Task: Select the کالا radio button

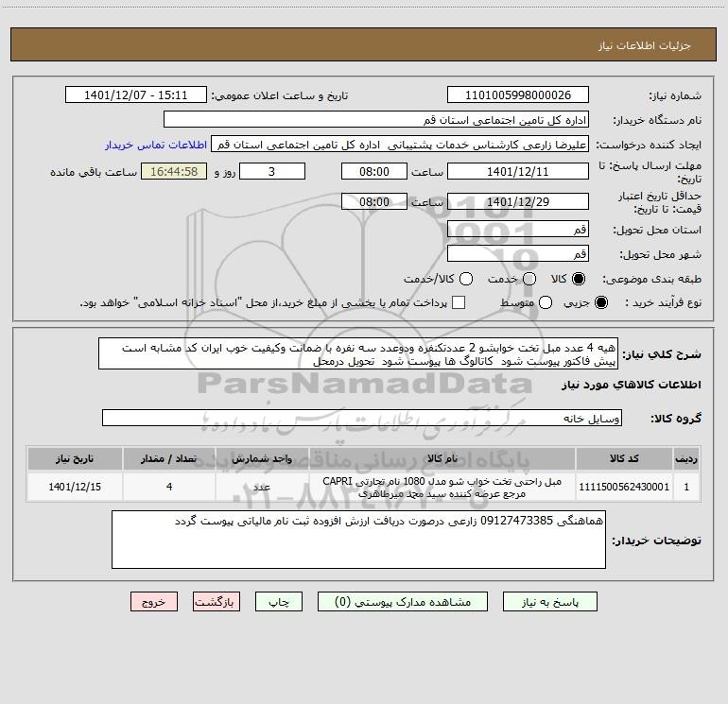Action: click(x=579, y=279)
